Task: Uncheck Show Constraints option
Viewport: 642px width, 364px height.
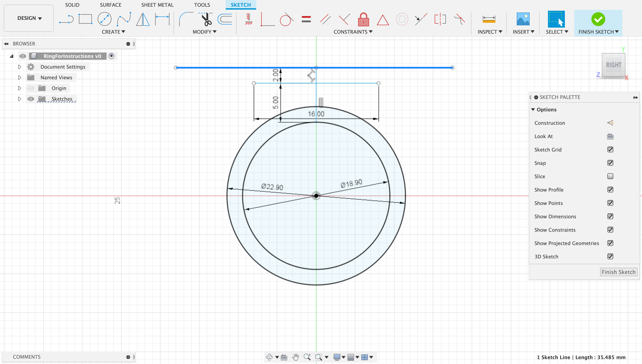Action: point(610,230)
